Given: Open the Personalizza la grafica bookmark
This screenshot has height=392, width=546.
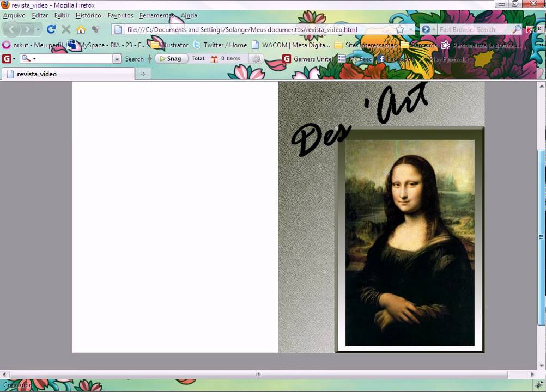Looking at the screenshot, I should pyautogui.click(x=481, y=45).
